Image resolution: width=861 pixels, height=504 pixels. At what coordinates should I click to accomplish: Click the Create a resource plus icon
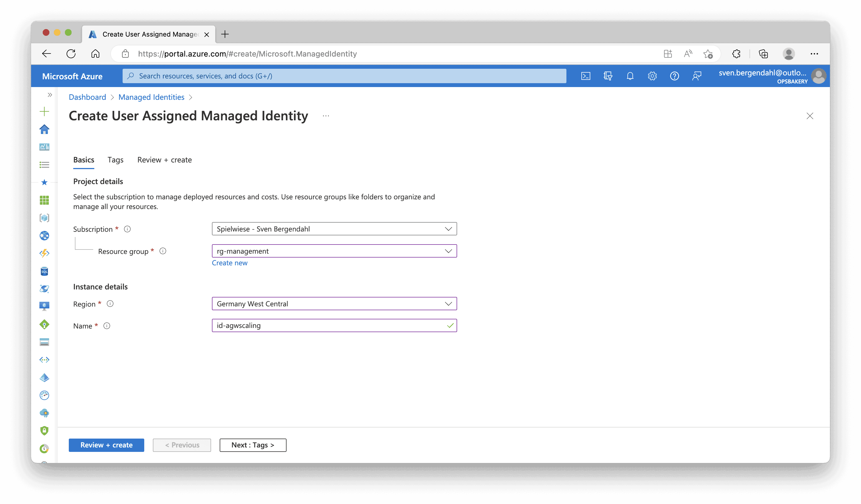tap(44, 111)
